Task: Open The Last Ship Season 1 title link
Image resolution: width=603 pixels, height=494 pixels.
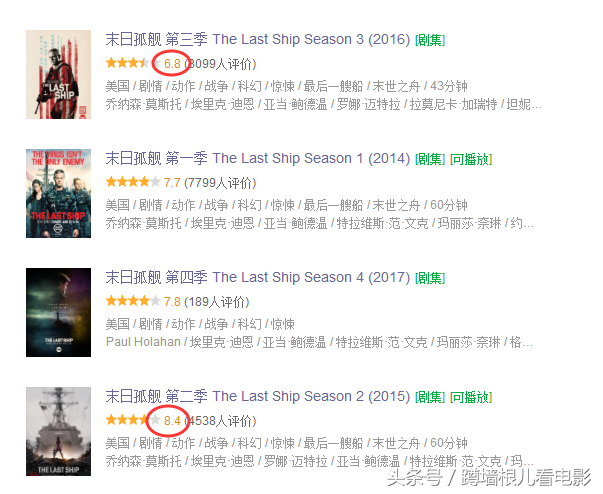Action: click(258, 158)
